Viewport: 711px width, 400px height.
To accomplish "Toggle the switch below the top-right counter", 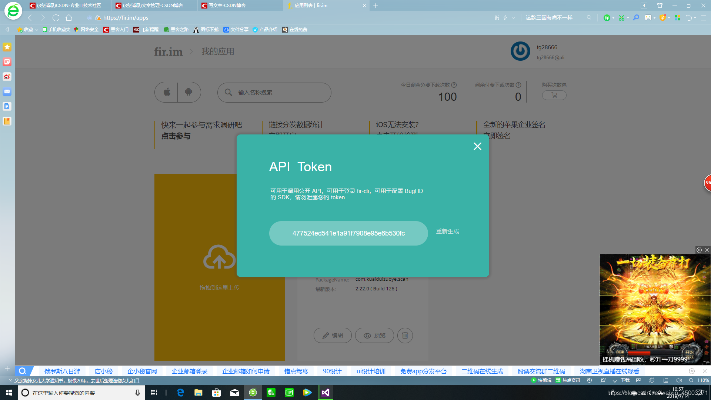I will (553, 97).
